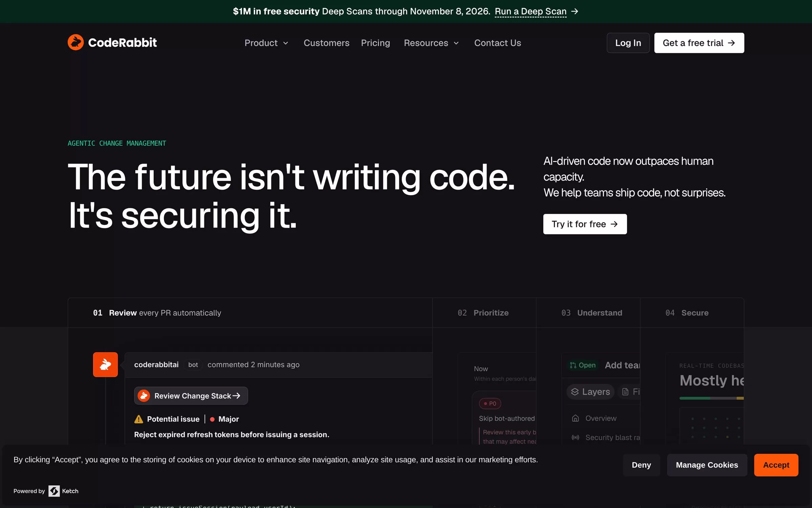
Task: Deny cookies in the consent banner
Action: 641,465
